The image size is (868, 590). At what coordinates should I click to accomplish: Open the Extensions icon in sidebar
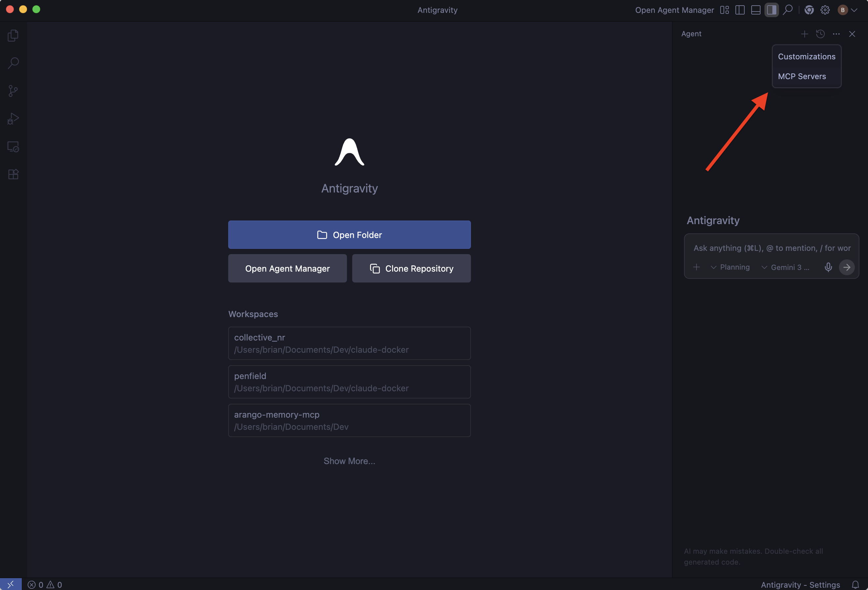click(13, 174)
